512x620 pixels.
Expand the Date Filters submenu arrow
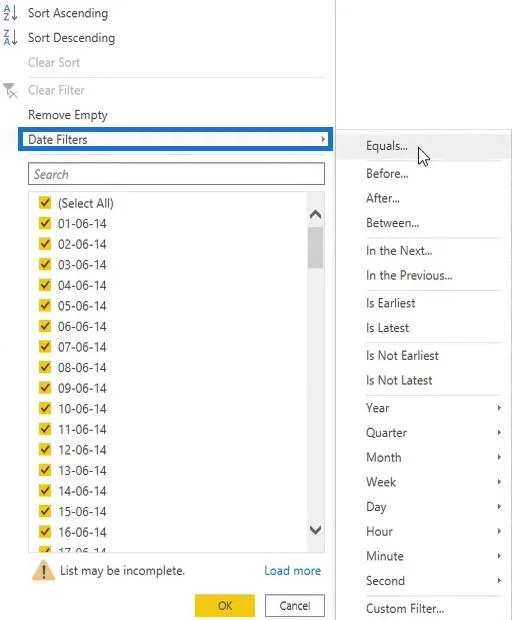(x=323, y=139)
